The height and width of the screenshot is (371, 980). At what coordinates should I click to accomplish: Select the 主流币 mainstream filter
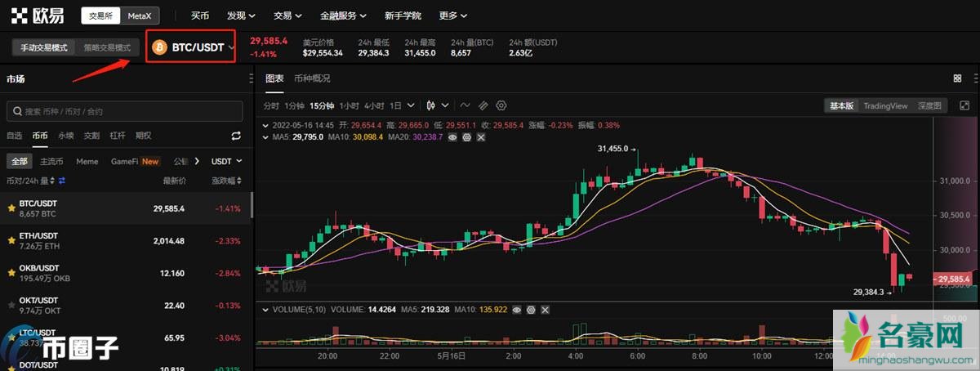point(52,161)
